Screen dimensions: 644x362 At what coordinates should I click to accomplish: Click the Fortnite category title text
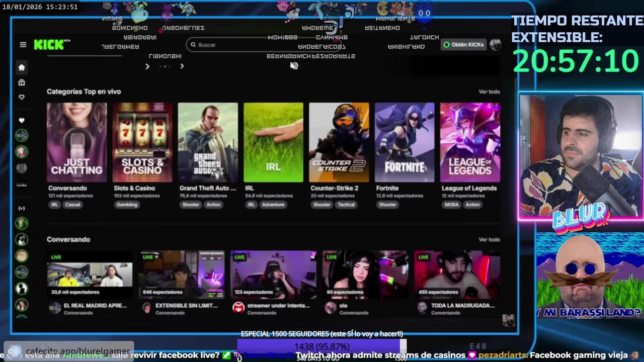(387, 188)
